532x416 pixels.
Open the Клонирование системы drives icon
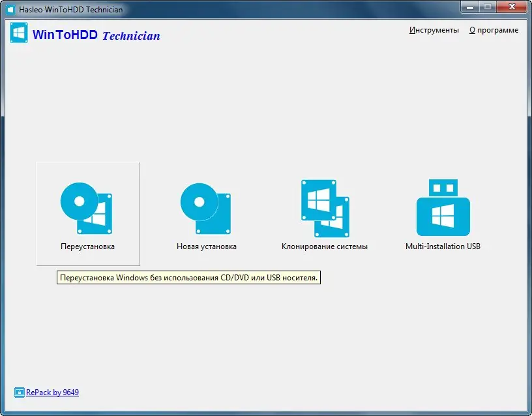point(325,209)
